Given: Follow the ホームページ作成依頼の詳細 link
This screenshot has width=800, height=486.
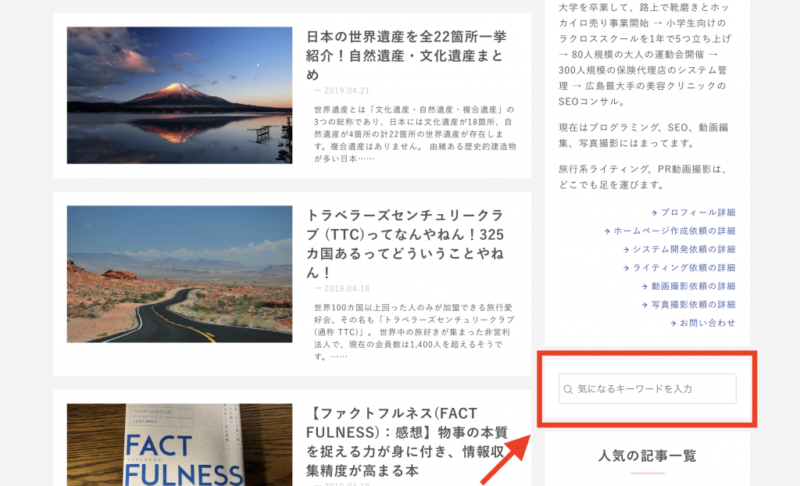Looking at the screenshot, I should pos(674,231).
